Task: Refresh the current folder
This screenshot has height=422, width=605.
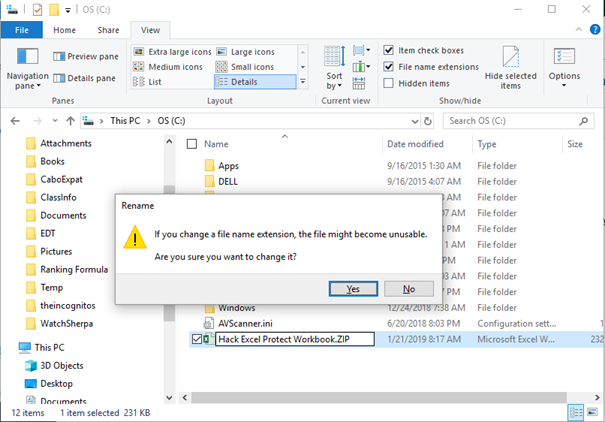Action: coord(428,121)
